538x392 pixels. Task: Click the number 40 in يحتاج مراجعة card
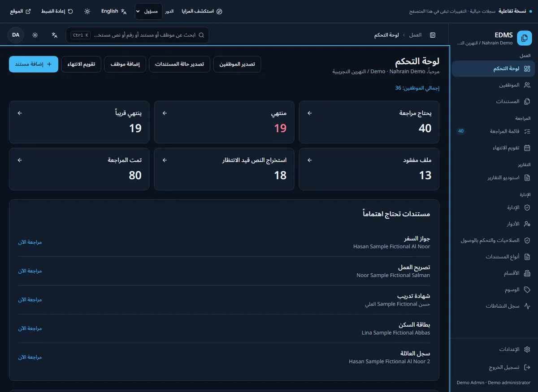click(x=425, y=129)
